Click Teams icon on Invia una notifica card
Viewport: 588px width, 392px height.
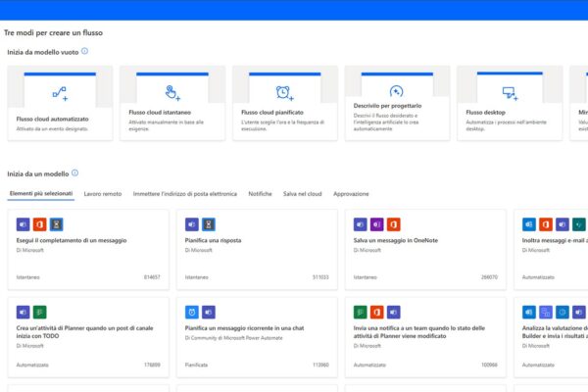(x=394, y=312)
